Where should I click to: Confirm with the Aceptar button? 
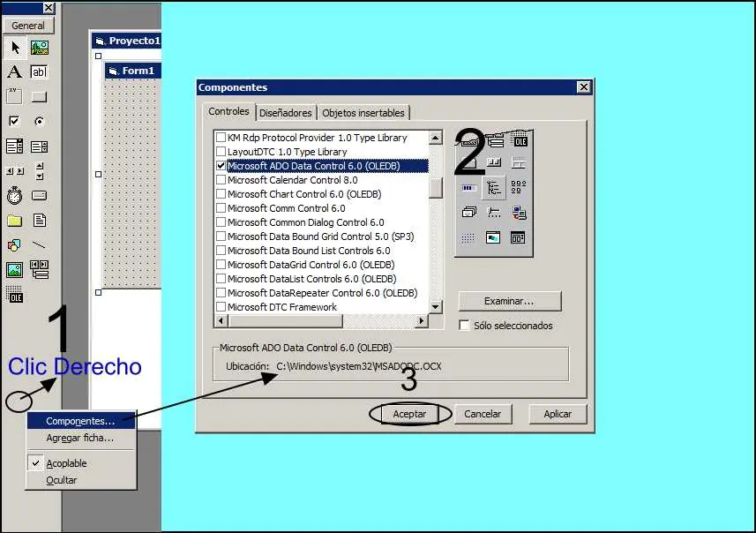coord(409,414)
